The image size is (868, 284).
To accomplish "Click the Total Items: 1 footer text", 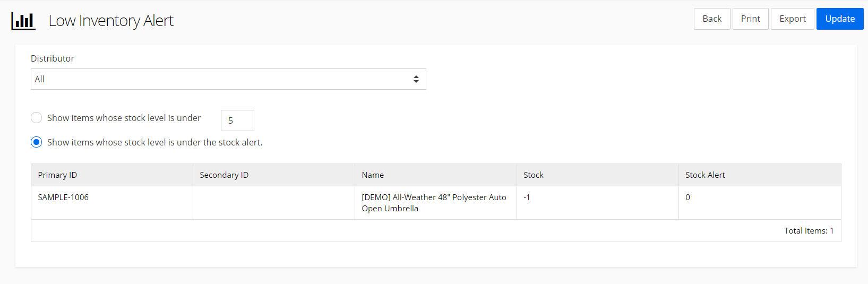I will tap(809, 231).
